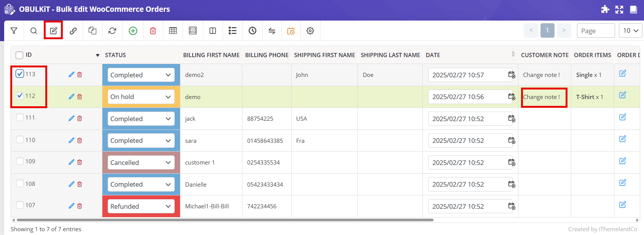This screenshot has width=644, height=235.
Task: Check the checkbox for order 108
Action: (20, 184)
